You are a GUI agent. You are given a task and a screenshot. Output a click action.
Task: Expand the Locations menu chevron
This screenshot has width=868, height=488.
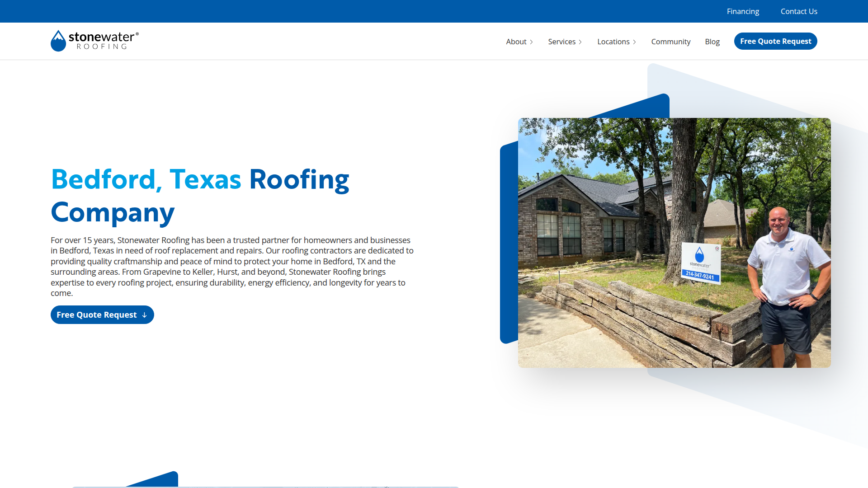(634, 42)
